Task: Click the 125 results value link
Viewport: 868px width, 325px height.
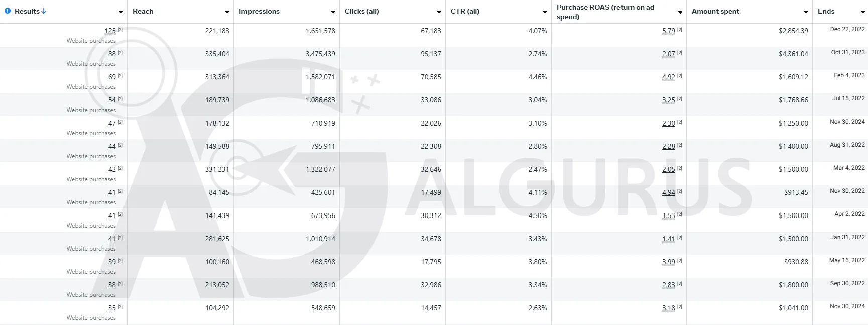Action: [110, 31]
